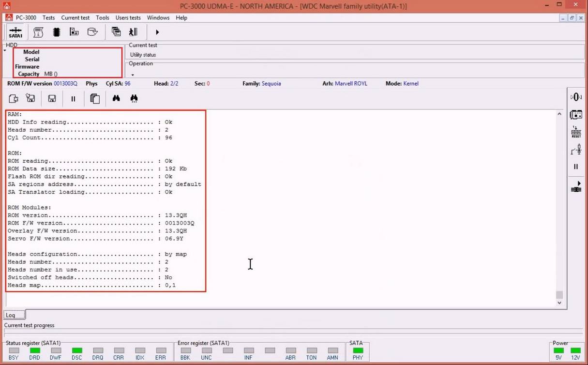The image size is (588, 365).
Task: Select the Log tab
Action: 10,315
